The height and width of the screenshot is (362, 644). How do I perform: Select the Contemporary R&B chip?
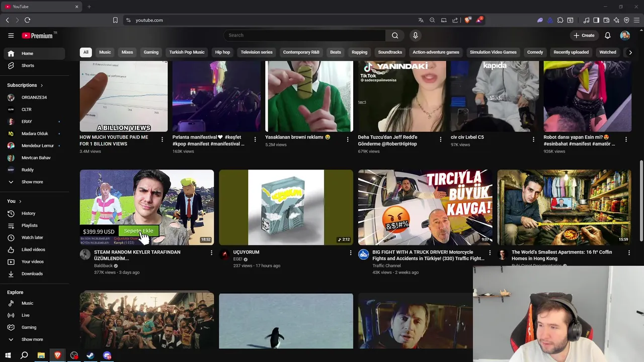(301, 52)
